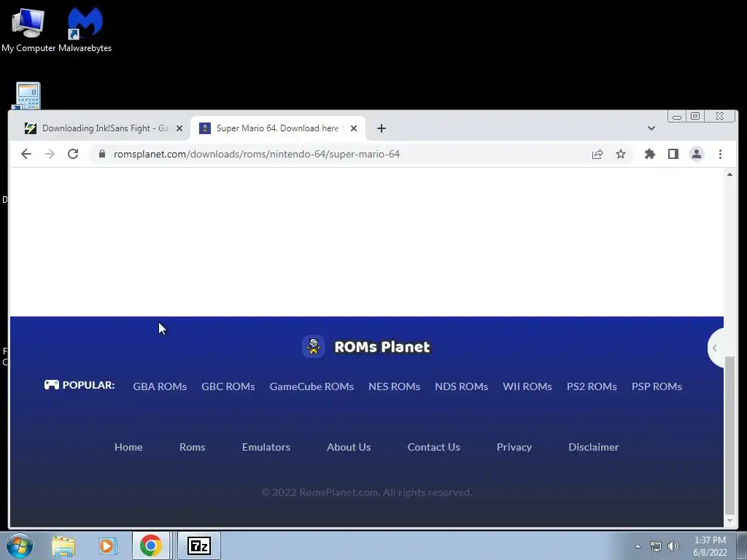Open Chrome's three-dot menu
This screenshot has width=747, height=560.
click(x=720, y=154)
